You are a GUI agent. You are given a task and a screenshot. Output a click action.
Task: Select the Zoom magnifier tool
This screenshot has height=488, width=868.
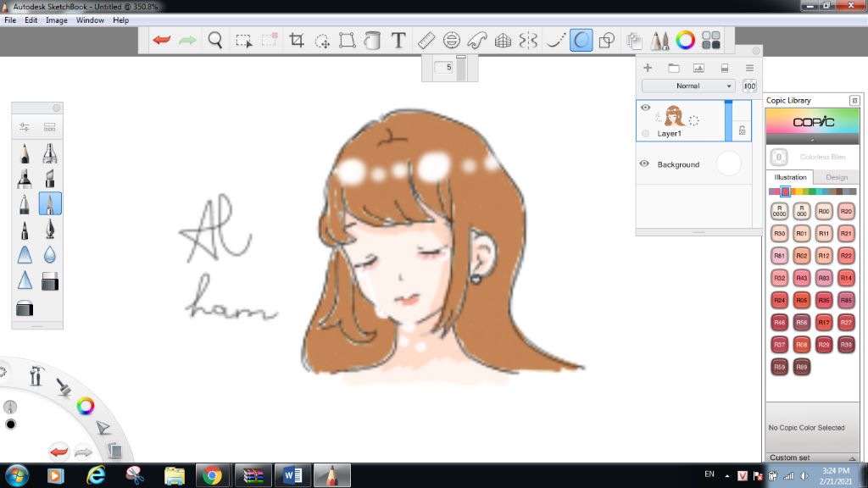(x=215, y=40)
